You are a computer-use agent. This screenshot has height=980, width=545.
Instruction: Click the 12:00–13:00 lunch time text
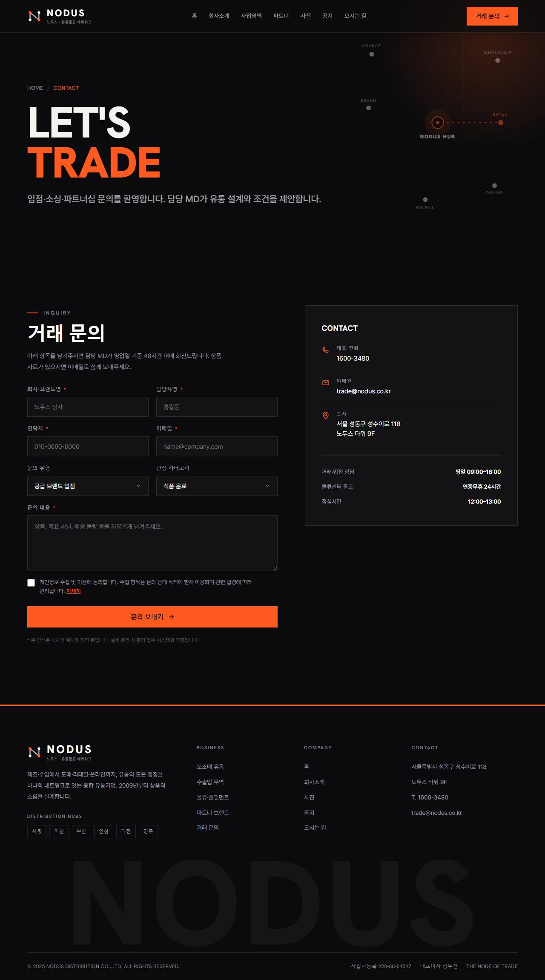(x=485, y=501)
